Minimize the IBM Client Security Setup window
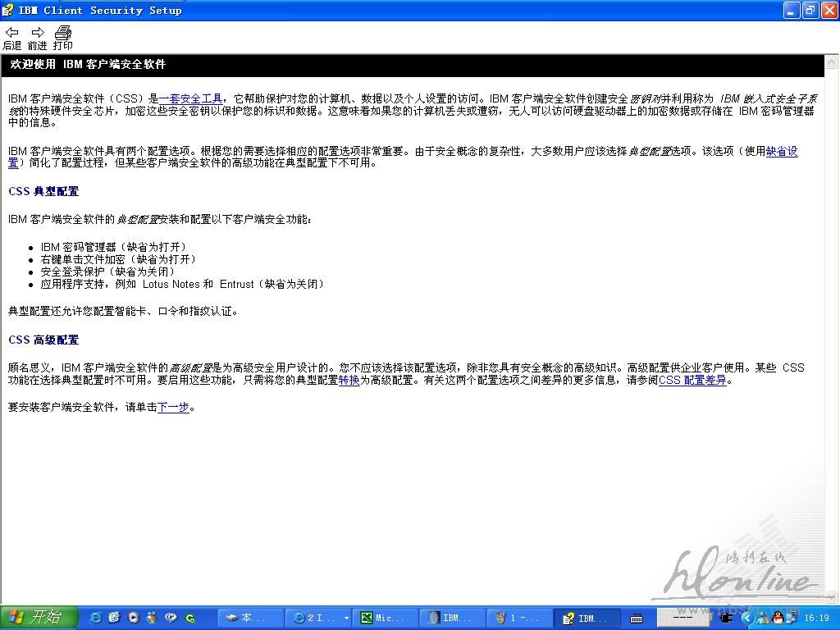This screenshot has width=840, height=630. pyautogui.click(x=792, y=10)
